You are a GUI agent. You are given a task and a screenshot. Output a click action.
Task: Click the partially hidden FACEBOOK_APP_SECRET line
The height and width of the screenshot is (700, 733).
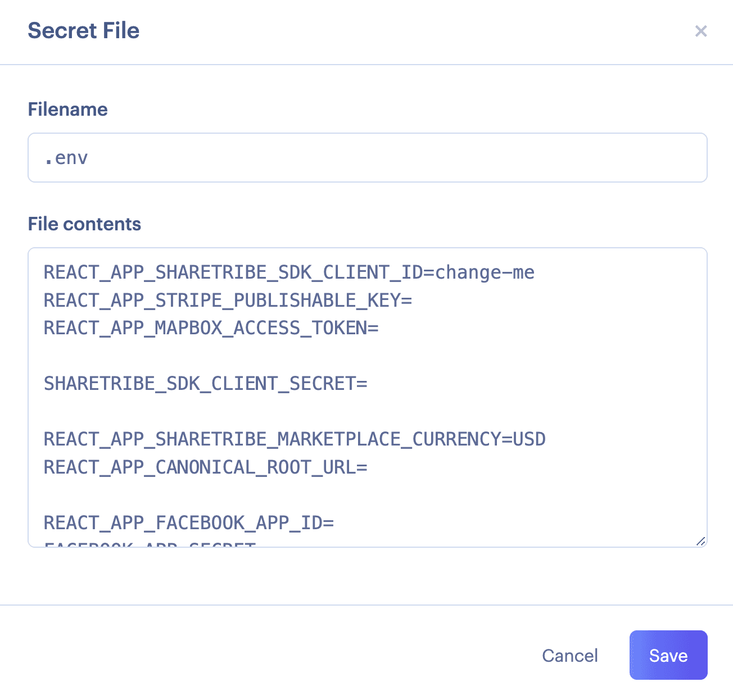[x=150, y=544]
